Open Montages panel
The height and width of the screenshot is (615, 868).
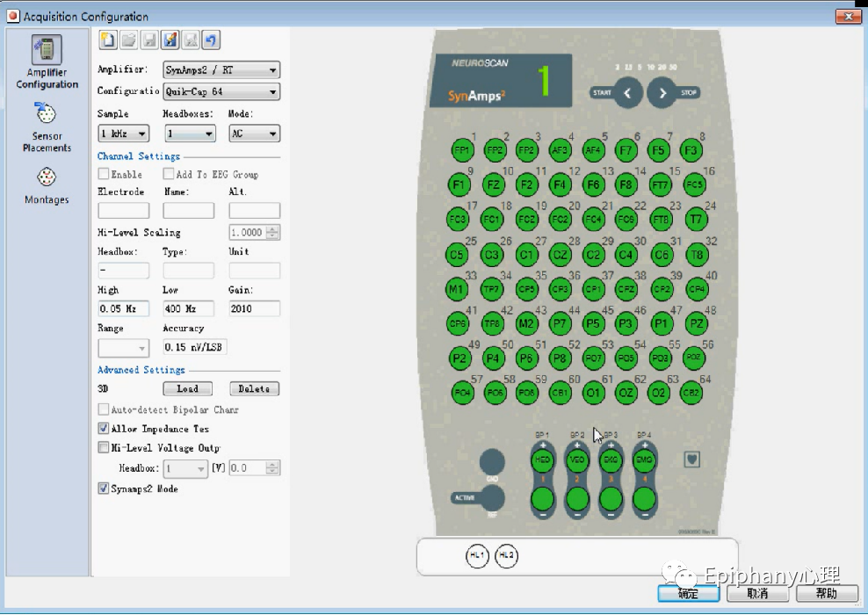pyautogui.click(x=47, y=186)
